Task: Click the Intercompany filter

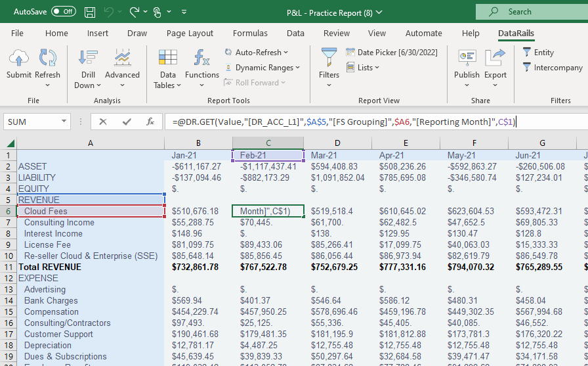Action: click(x=553, y=68)
